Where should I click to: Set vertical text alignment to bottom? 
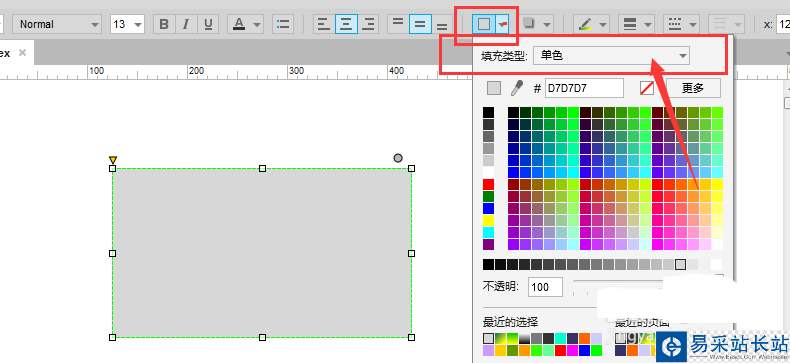[442, 24]
